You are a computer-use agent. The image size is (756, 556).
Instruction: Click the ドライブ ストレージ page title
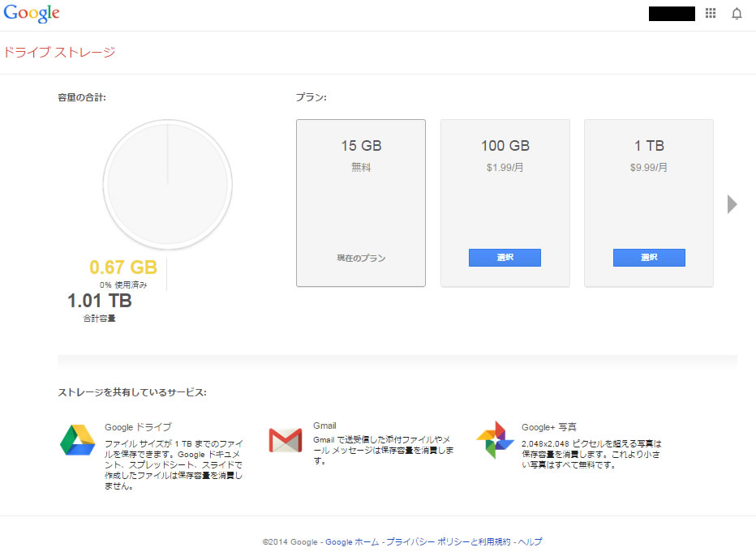point(59,51)
